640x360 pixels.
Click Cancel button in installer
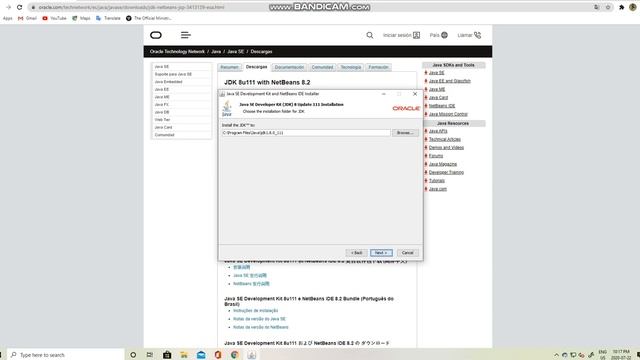(x=407, y=253)
